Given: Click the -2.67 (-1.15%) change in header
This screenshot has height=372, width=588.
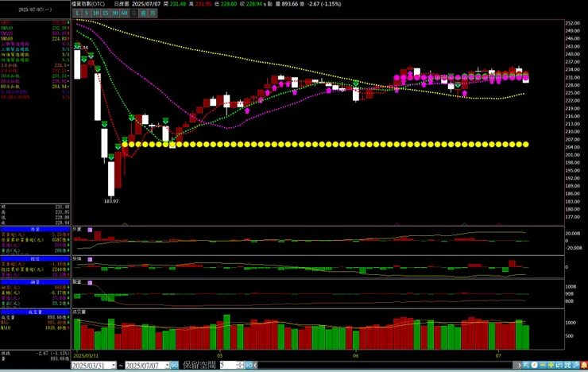Looking at the screenshot, I should (323, 4).
